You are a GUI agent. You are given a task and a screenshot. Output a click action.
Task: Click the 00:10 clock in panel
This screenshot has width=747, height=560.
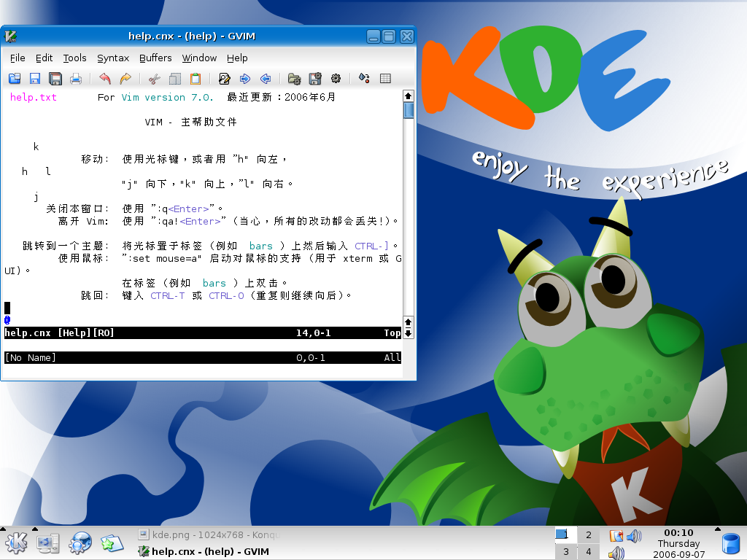click(x=678, y=533)
